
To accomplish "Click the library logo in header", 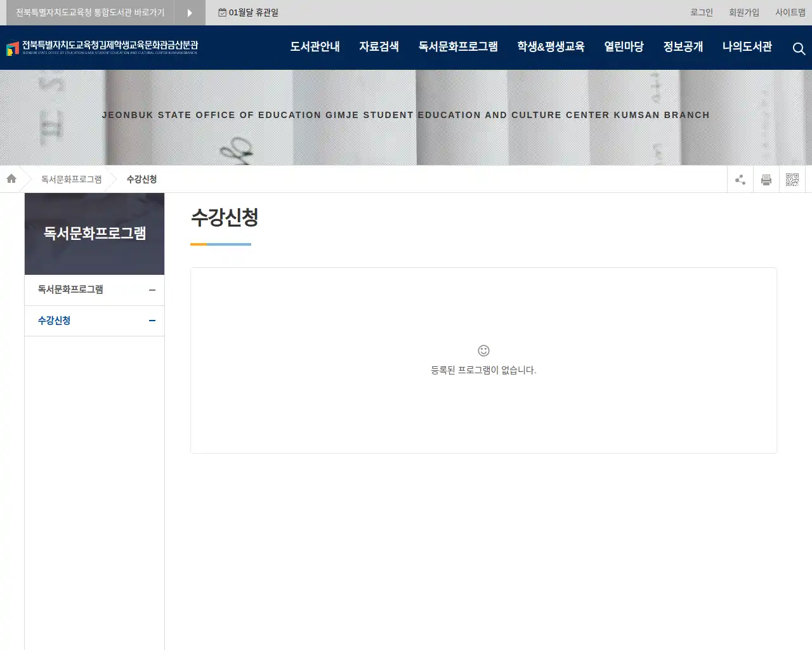I will [x=102, y=48].
